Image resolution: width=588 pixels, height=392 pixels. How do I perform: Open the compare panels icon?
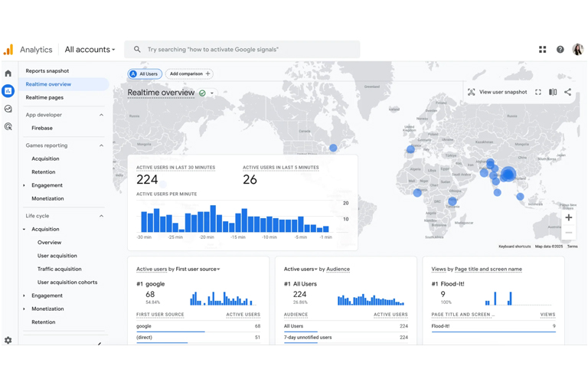pos(553,92)
